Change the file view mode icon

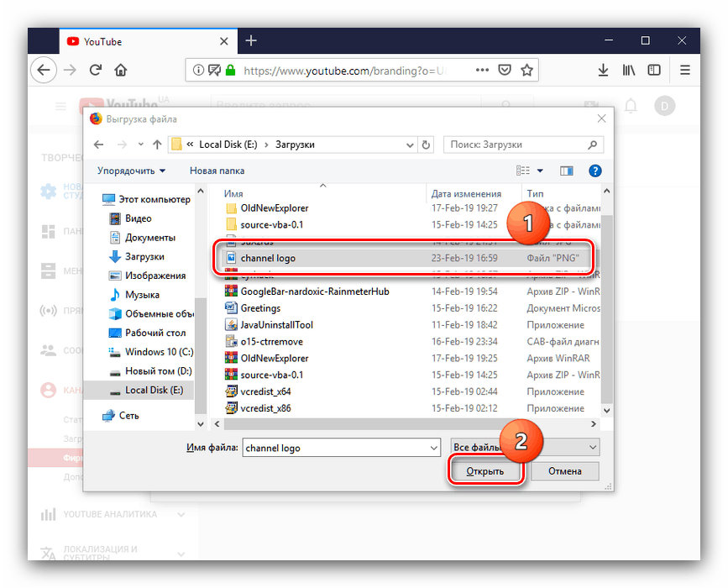[523, 171]
